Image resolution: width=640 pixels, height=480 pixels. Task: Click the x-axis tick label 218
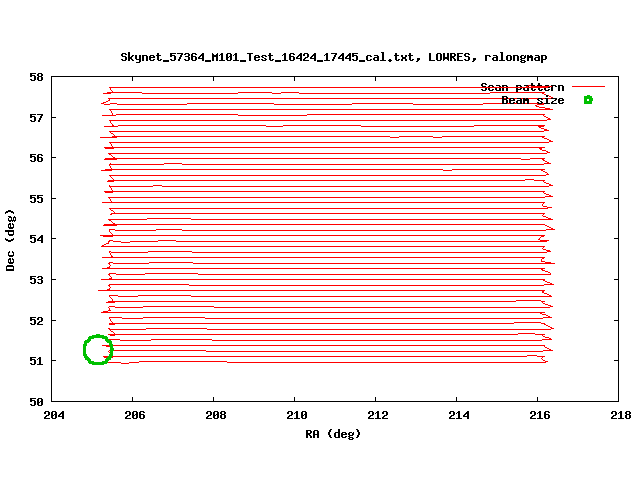[x=621, y=415]
